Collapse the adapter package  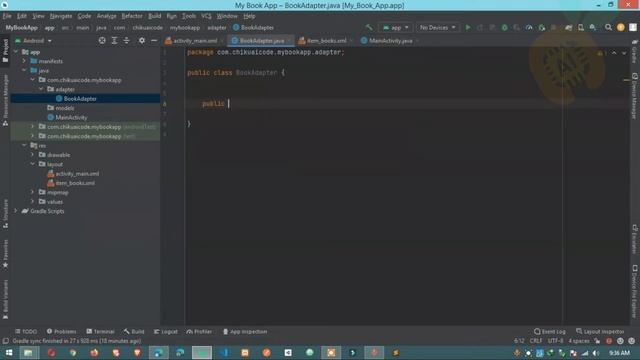41,89
